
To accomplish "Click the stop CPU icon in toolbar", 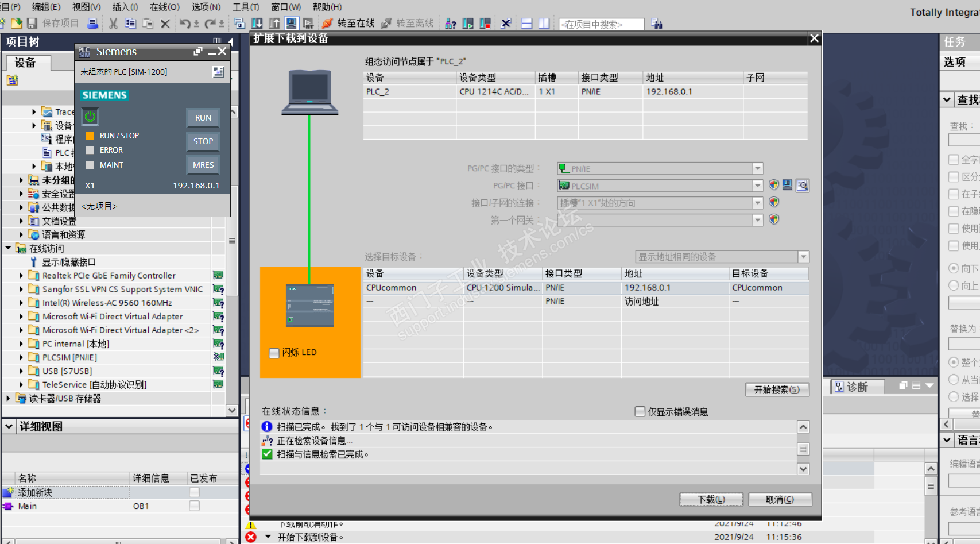I will click(485, 24).
